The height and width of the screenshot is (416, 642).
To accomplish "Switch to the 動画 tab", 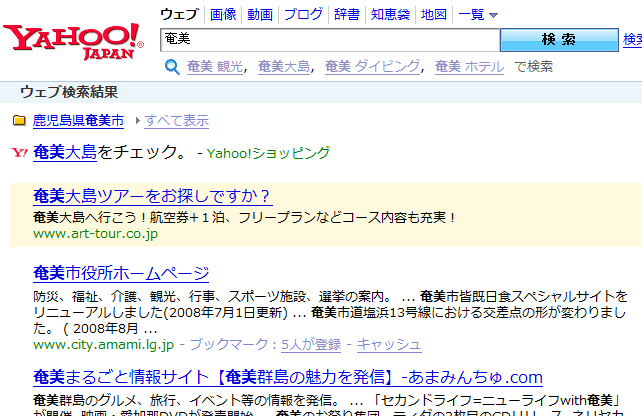I will (x=260, y=14).
